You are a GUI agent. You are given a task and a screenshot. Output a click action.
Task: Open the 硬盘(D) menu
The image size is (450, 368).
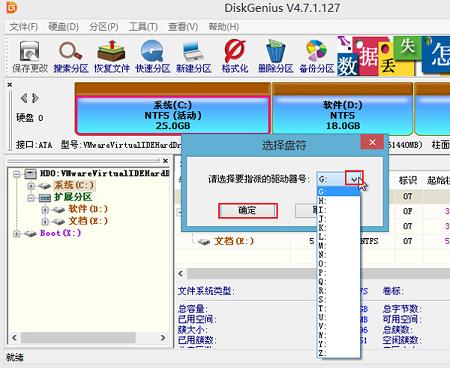click(63, 27)
